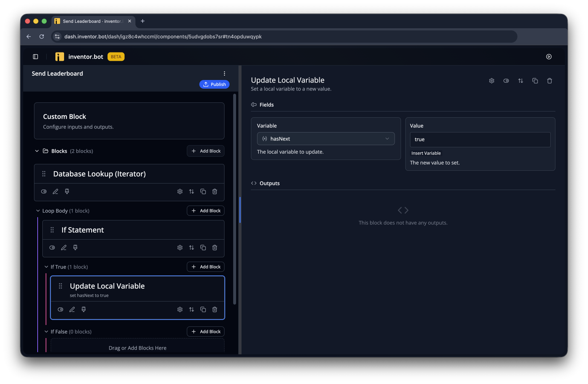This screenshot has height=384, width=588.
Task: Open the hasNext variable dropdown
Action: pos(326,139)
